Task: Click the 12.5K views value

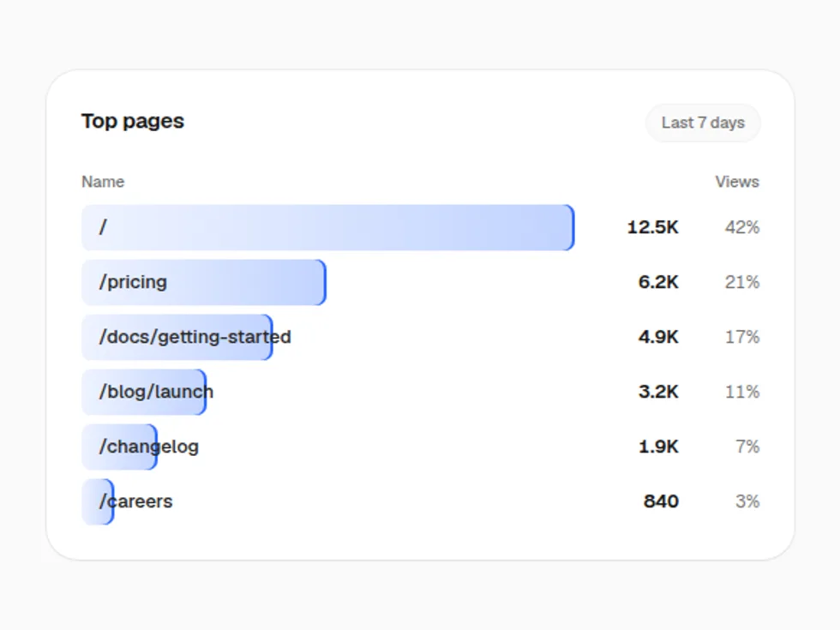Action: click(x=652, y=227)
